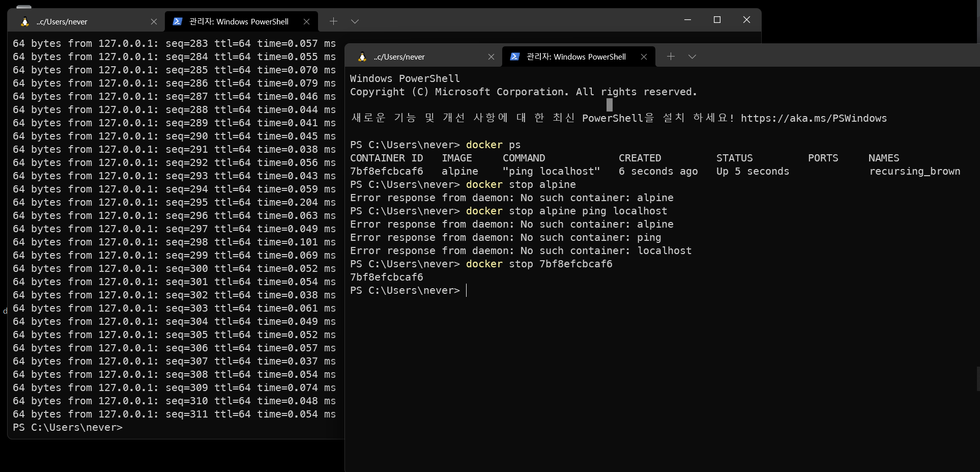The height and width of the screenshot is (472, 980).
Task: Click the 'docker stop 7bf8efcbcaf6' command line
Action: tap(481, 264)
